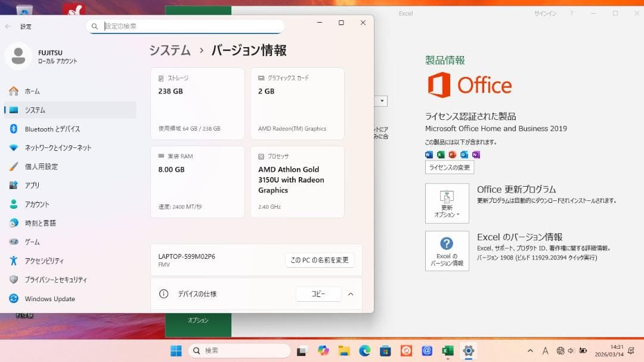Click the Office logo in product information
This screenshot has height=362, width=644.
tap(470, 85)
